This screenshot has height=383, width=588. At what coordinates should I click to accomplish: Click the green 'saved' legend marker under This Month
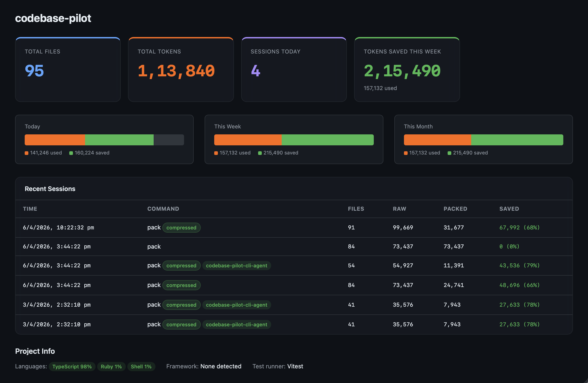click(449, 153)
